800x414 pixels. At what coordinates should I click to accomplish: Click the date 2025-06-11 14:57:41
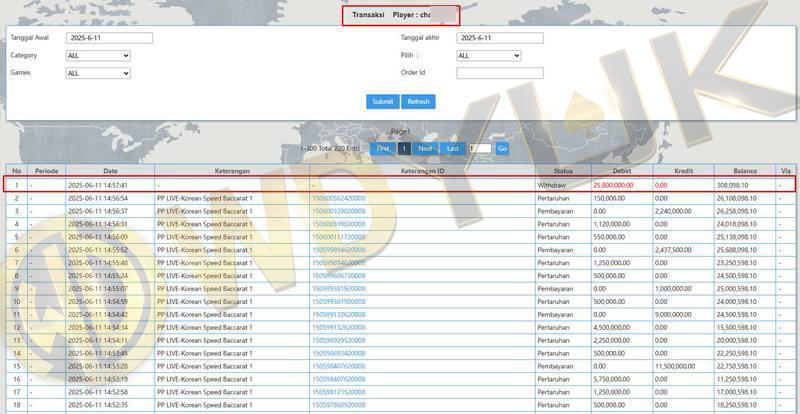(x=98, y=185)
